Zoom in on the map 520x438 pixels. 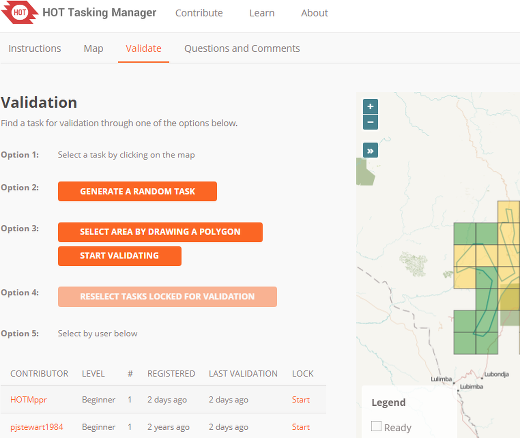(370, 107)
